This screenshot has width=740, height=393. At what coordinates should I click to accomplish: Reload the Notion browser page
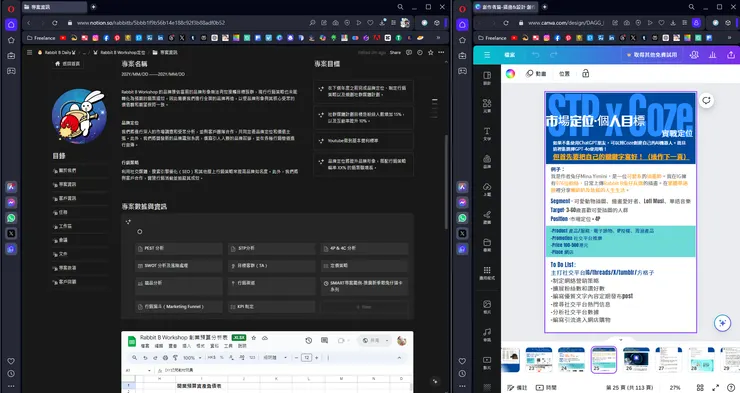(55, 23)
